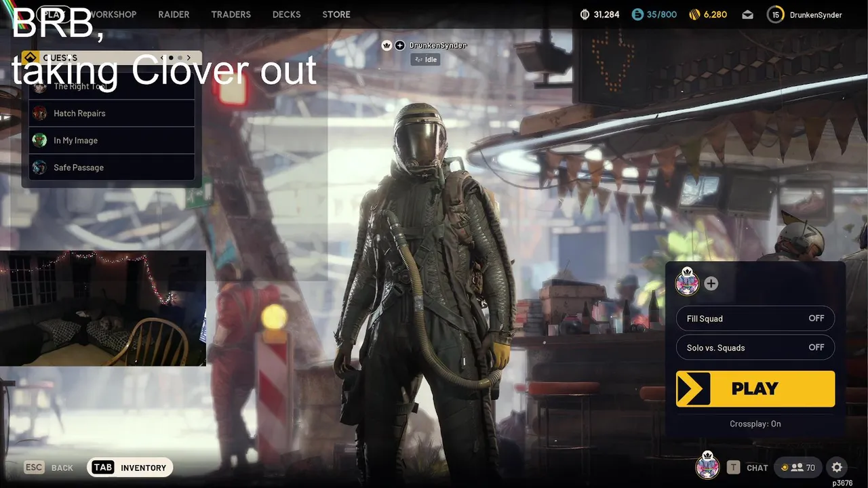Click the plus icon next to DrunkenSynder nameplate
Image resolution: width=868 pixels, height=488 pixels.
click(x=400, y=45)
